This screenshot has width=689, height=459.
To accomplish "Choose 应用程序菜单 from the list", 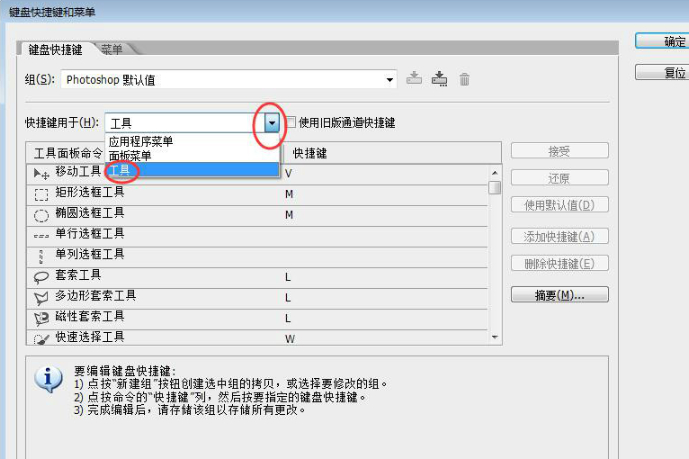I will [x=141, y=141].
